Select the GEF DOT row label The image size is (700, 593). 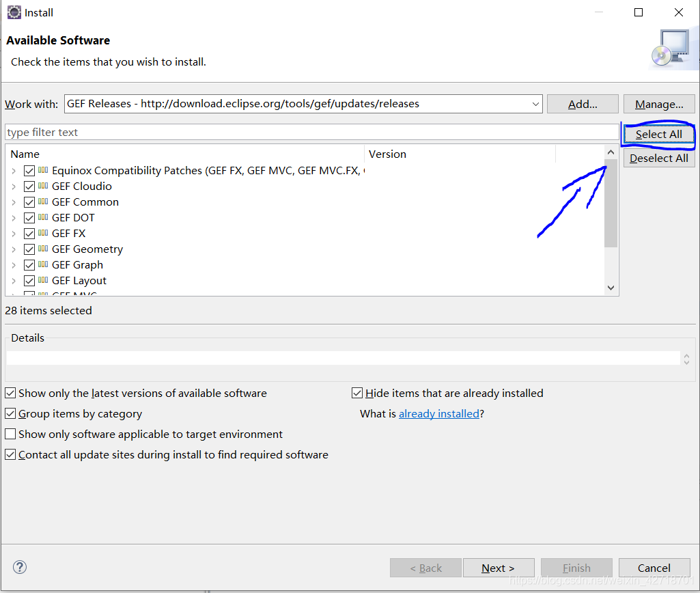73,218
